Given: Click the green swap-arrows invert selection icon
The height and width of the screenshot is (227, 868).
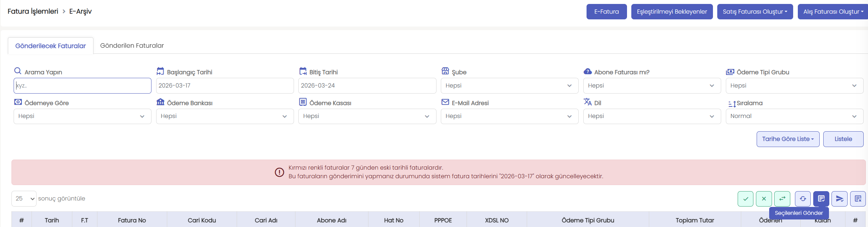Looking at the screenshot, I should click(782, 199).
